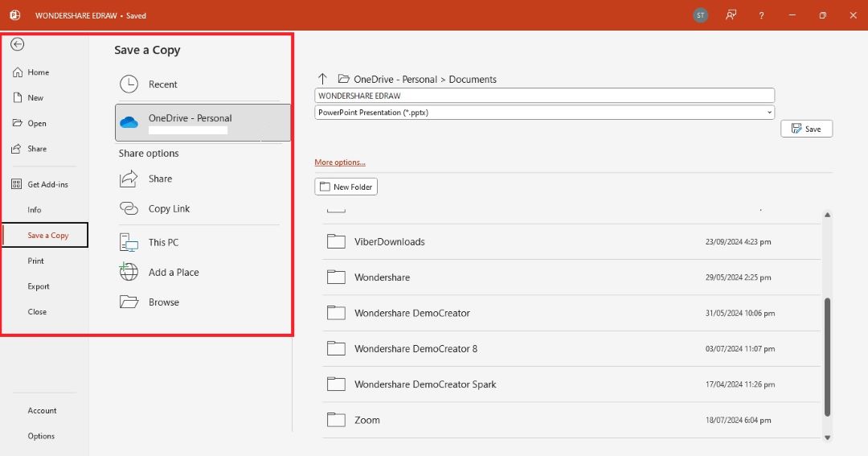Click the OneDrive cloud icon
Image resolution: width=868 pixels, height=456 pixels.
[129, 122]
